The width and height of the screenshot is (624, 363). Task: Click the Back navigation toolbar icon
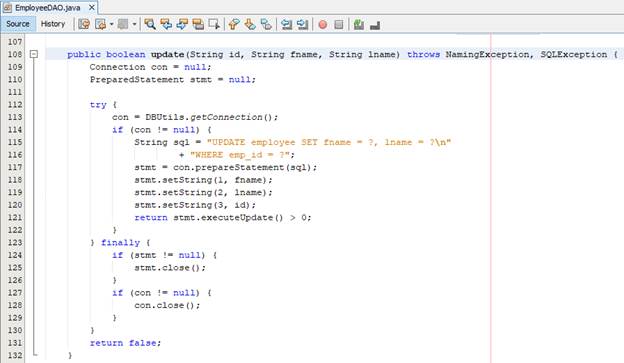click(101, 25)
